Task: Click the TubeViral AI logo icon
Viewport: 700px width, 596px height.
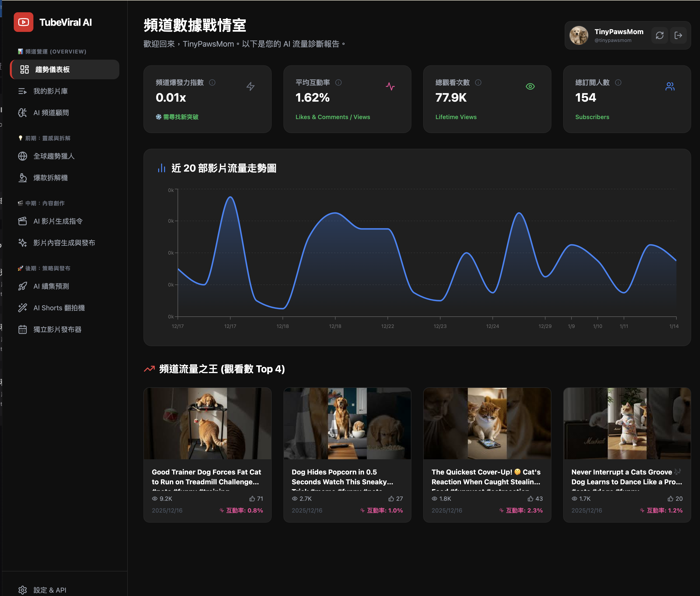Action: (x=23, y=22)
